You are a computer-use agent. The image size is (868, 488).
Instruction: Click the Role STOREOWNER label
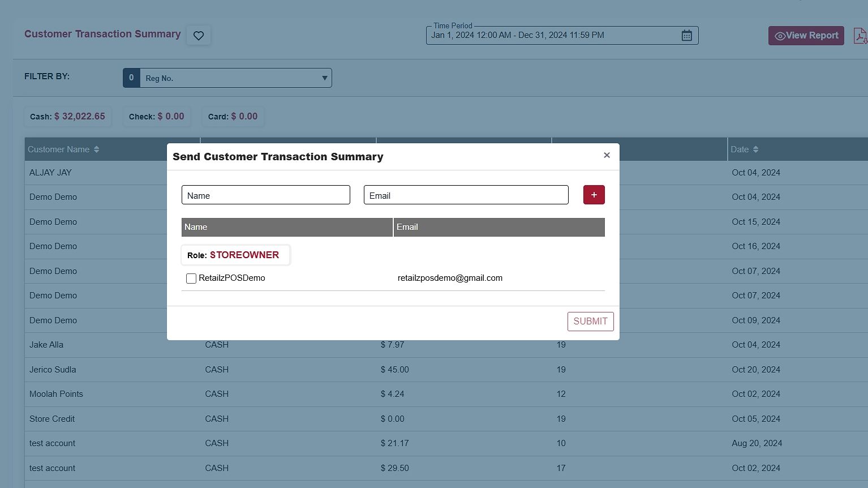tap(235, 255)
